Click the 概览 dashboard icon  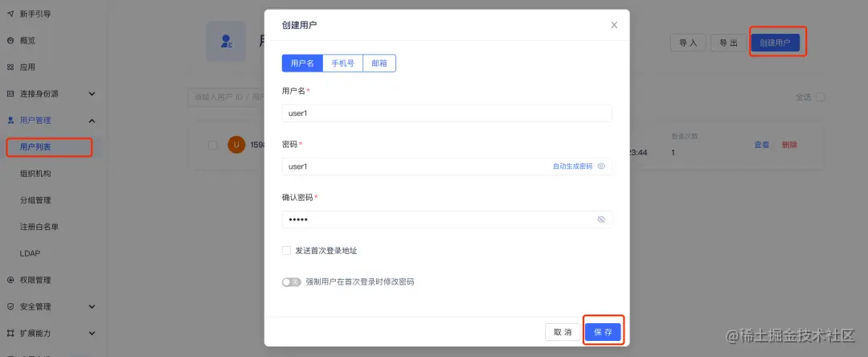(x=10, y=40)
